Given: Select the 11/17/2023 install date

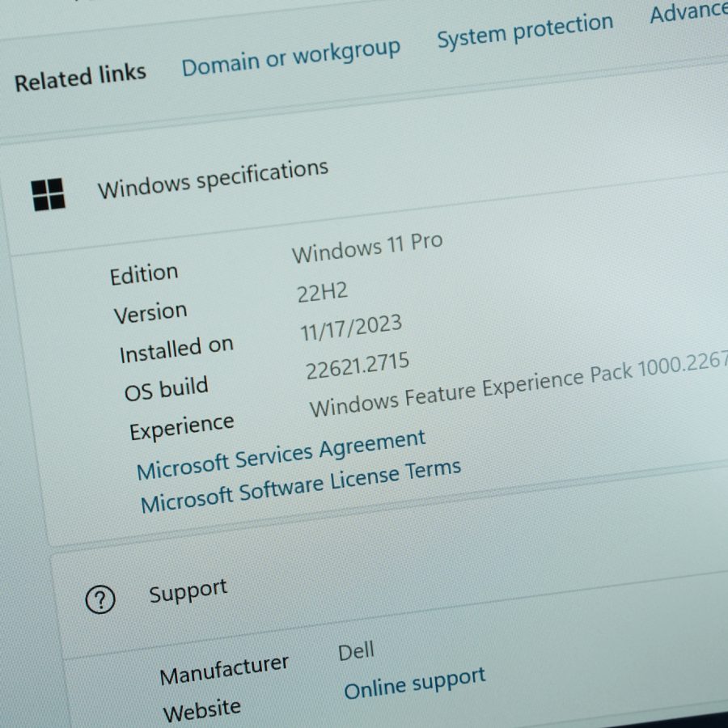Looking at the screenshot, I should (351, 328).
